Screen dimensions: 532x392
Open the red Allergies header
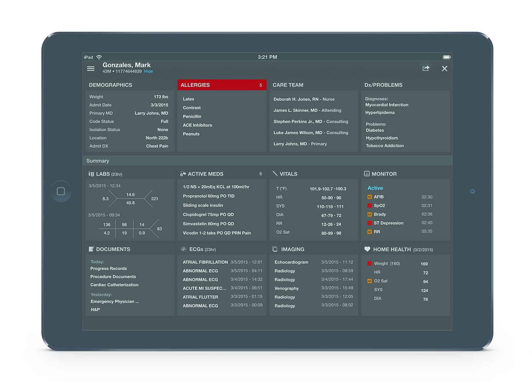pyautogui.click(x=222, y=85)
